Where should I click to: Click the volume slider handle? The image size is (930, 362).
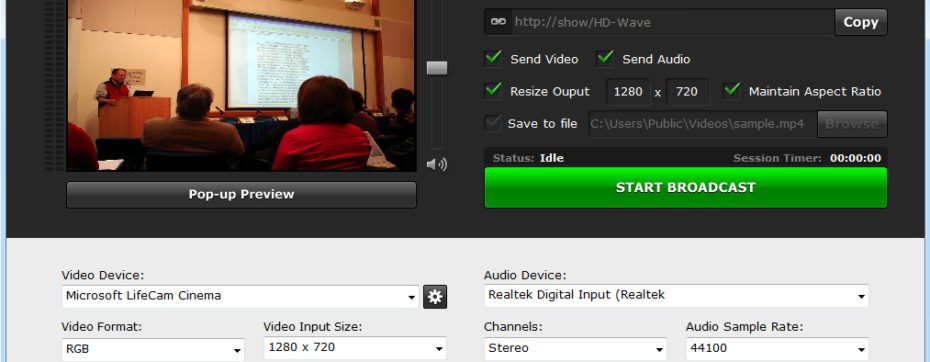437,68
